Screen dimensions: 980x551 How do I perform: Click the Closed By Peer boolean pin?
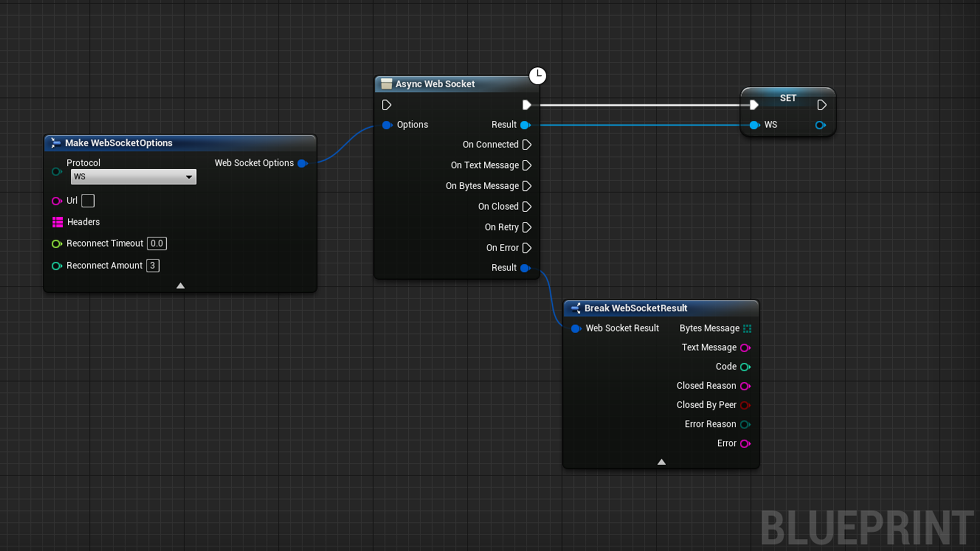pos(745,405)
